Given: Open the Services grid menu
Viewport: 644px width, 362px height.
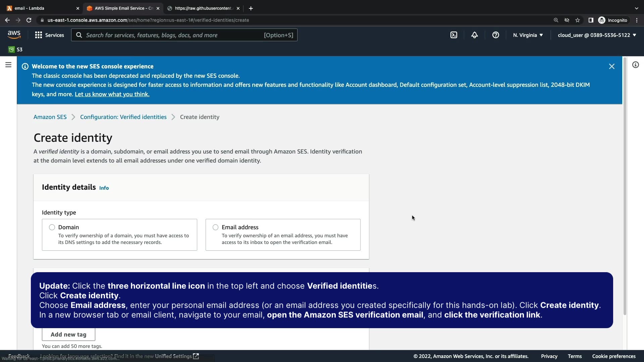Looking at the screenshot, I should pos(50,35).
